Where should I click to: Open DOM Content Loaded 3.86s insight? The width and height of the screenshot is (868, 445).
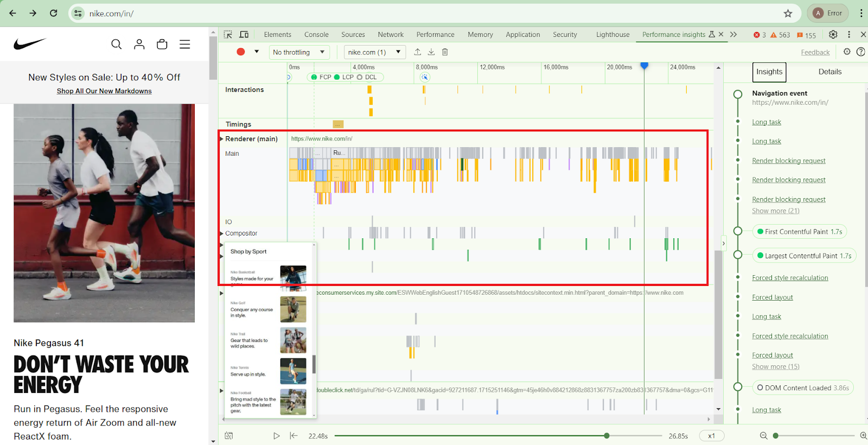pos(803,388)
